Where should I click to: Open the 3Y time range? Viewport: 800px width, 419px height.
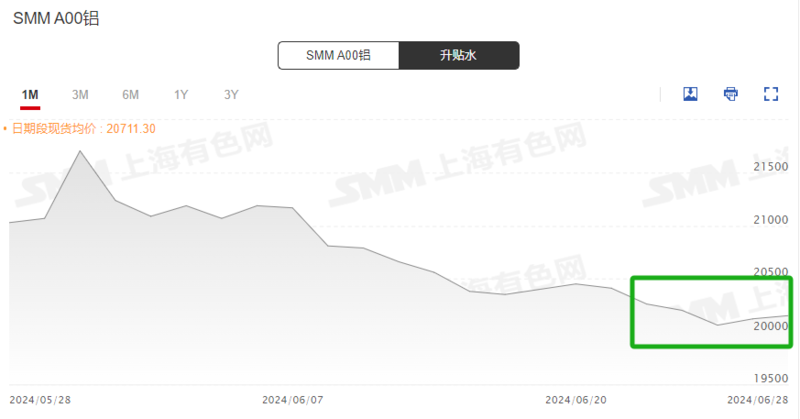coord(231,95)
